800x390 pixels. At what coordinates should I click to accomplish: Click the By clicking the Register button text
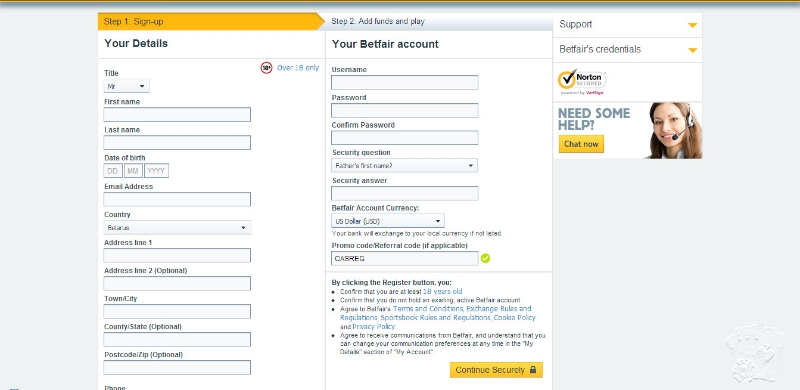coord(392,282)
